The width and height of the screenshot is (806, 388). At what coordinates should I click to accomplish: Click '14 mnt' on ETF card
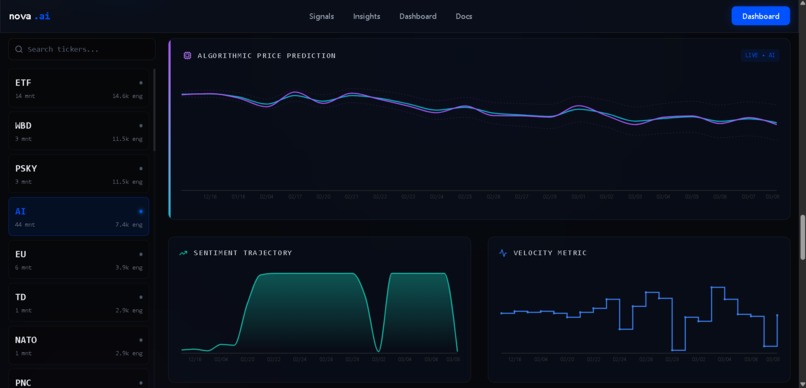tap(25, 96)
